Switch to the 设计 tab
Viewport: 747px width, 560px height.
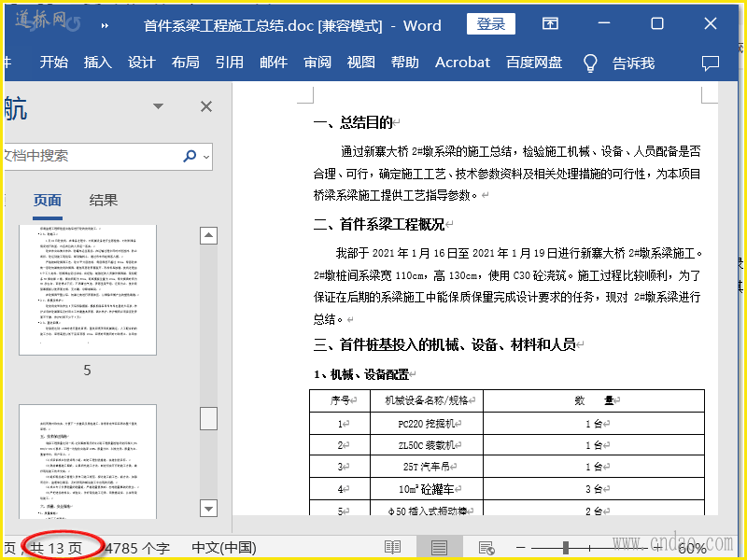[x=142, y=63]
